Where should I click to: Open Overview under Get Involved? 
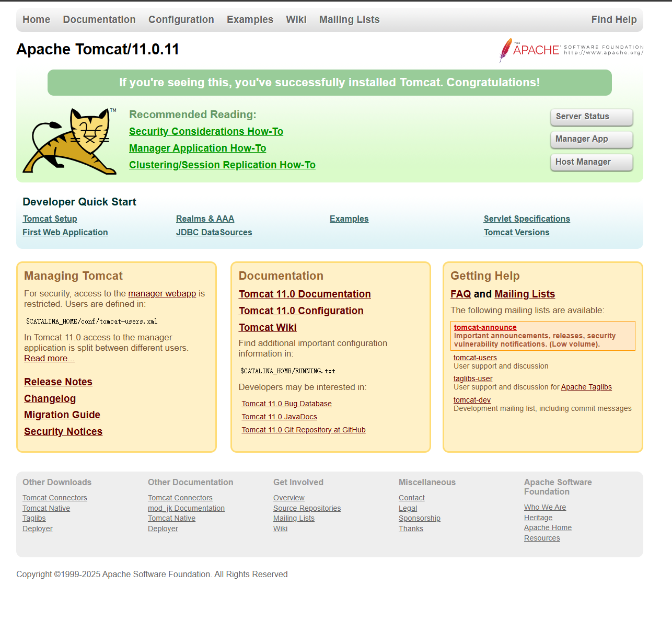pyautogui.click(x=289, y=498)
